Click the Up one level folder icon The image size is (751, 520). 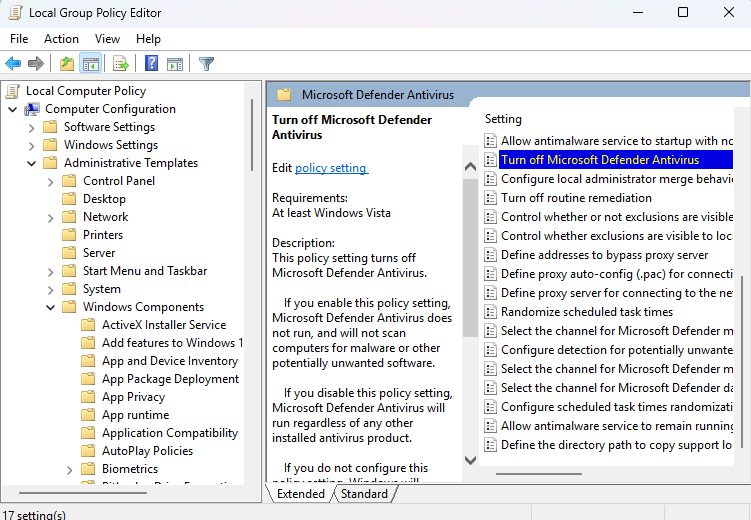click(67, 63)
